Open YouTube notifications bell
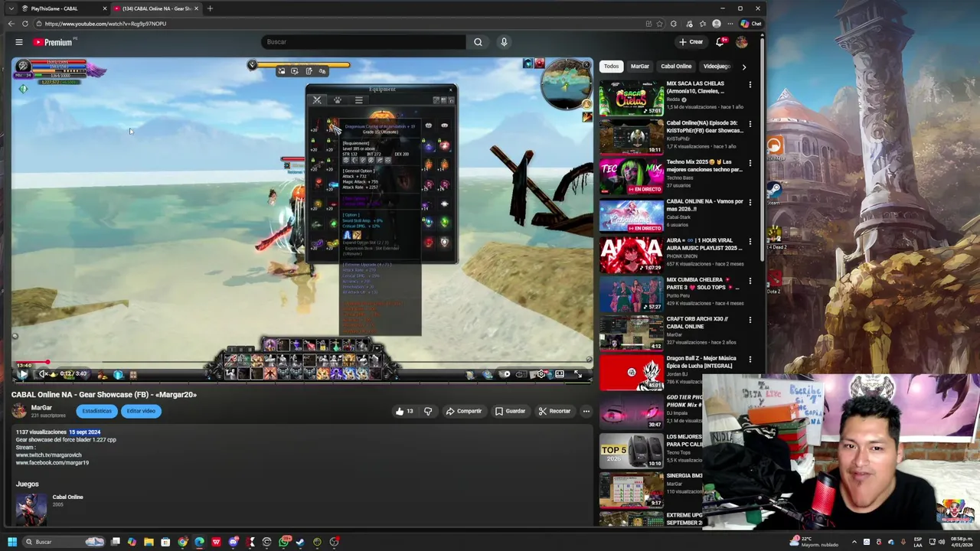The image size is (980, 551). (720, 42)
